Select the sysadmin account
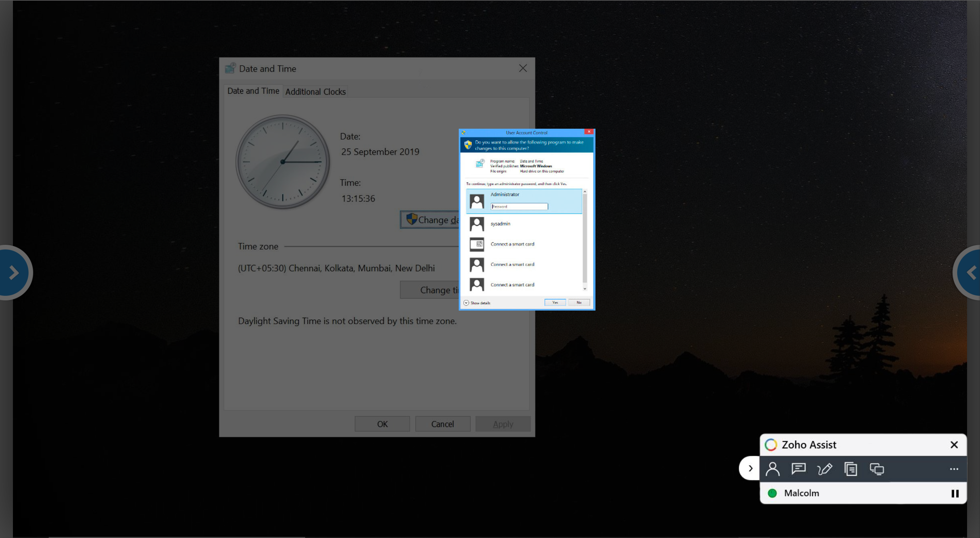 [501, 224]
